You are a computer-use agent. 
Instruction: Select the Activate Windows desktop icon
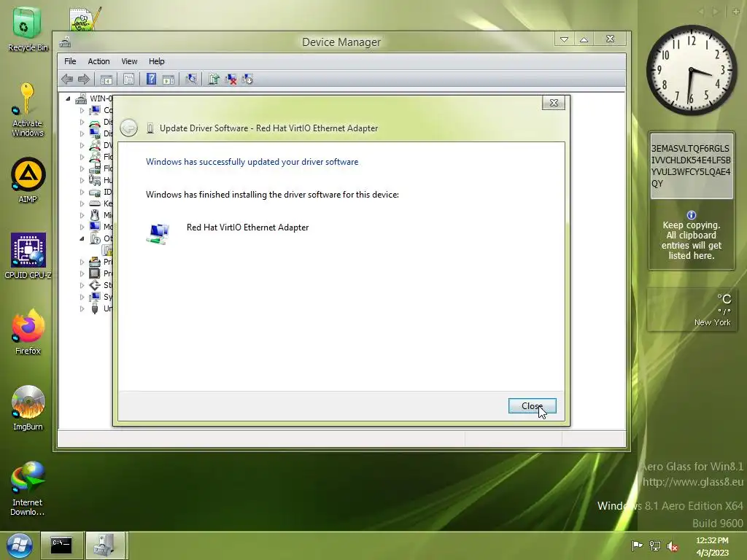(x=27, y=110)
